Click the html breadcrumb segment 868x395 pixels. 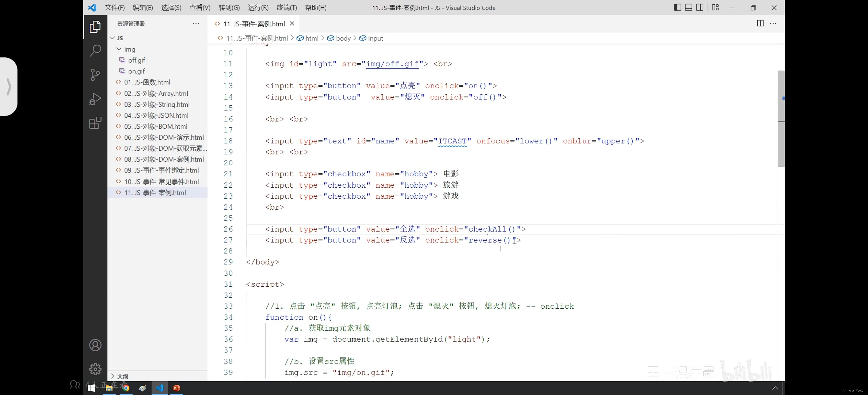pyautogui.click(x=308, y=38)
